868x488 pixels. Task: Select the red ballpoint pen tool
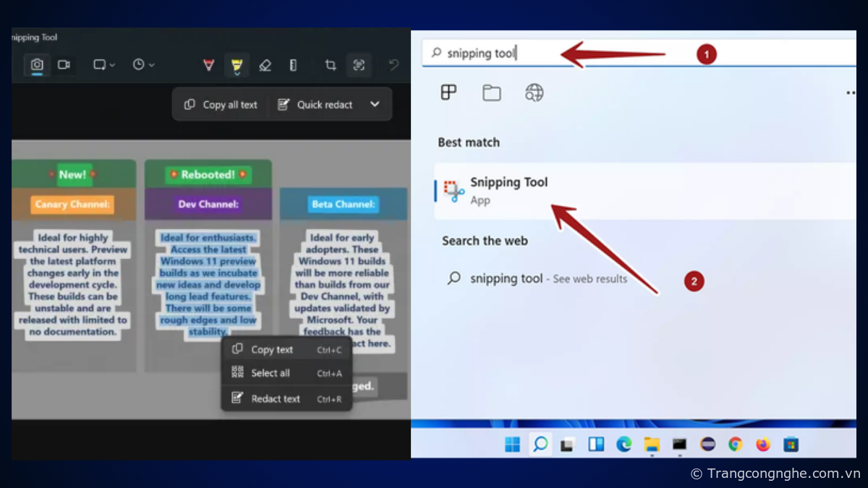coord(208,65)
